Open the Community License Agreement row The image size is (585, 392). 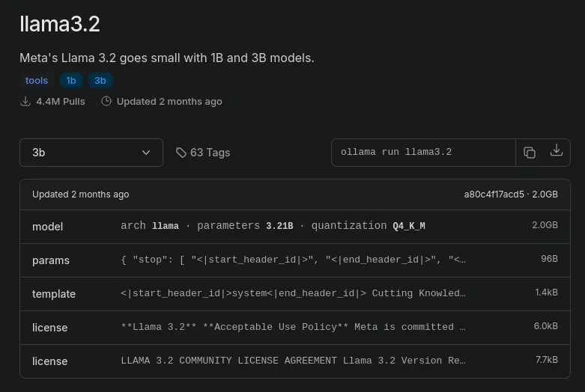[x=295, y=361]
